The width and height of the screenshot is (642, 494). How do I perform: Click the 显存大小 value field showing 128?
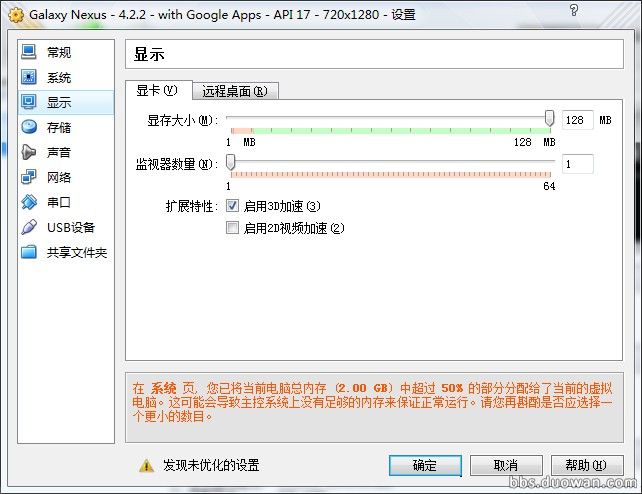[x=577, y=120]
